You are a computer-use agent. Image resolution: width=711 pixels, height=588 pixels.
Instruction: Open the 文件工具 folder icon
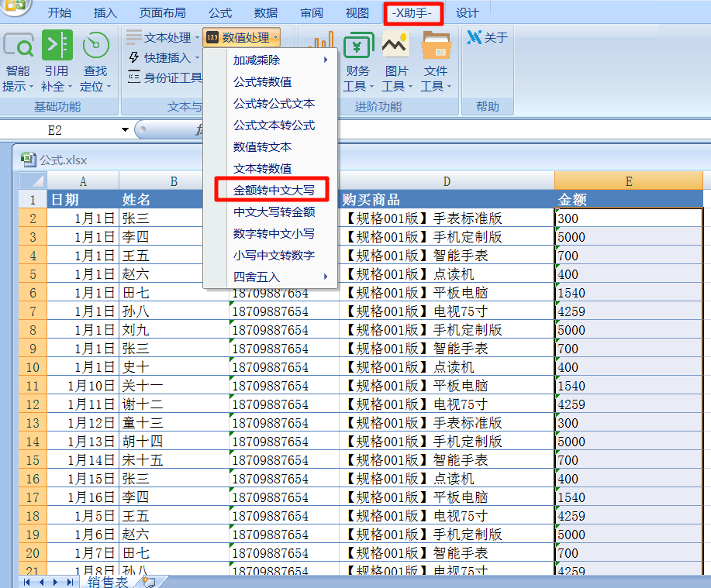[x=436, y=45]
